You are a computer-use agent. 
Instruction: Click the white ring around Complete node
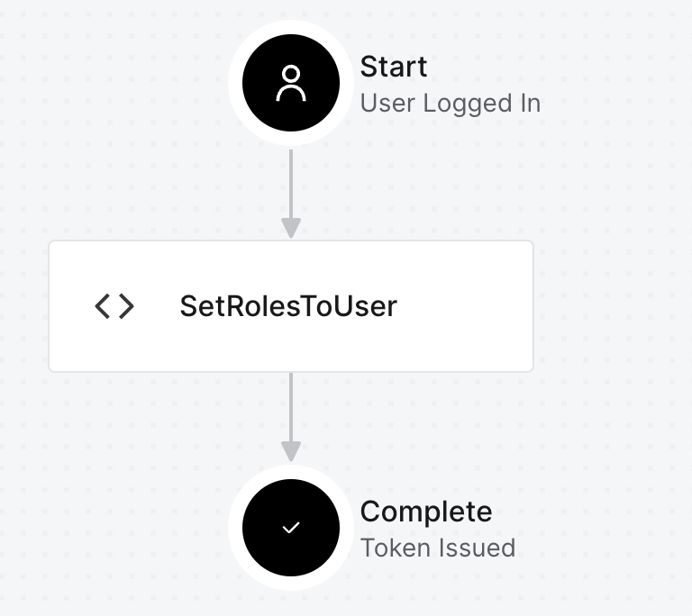[237, 529]
